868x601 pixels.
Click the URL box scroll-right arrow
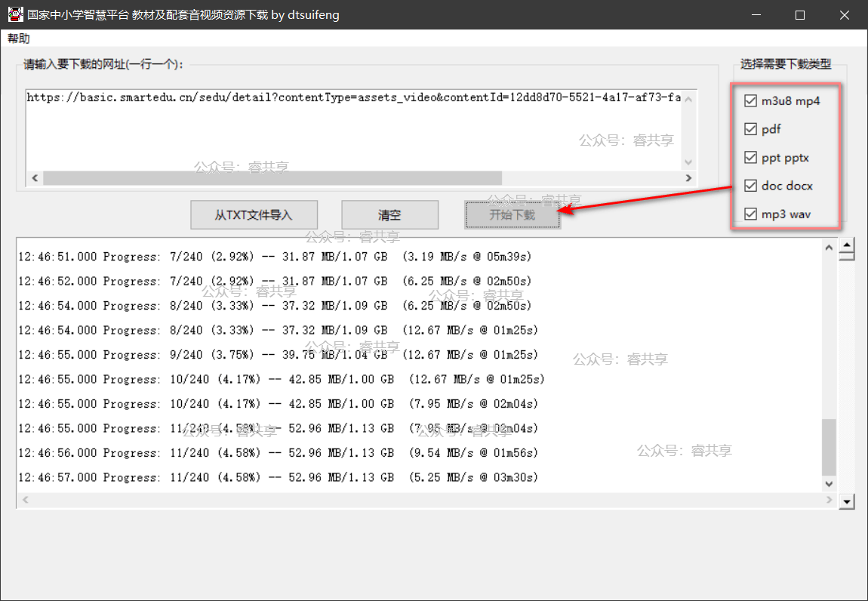(x=688, y=177)
